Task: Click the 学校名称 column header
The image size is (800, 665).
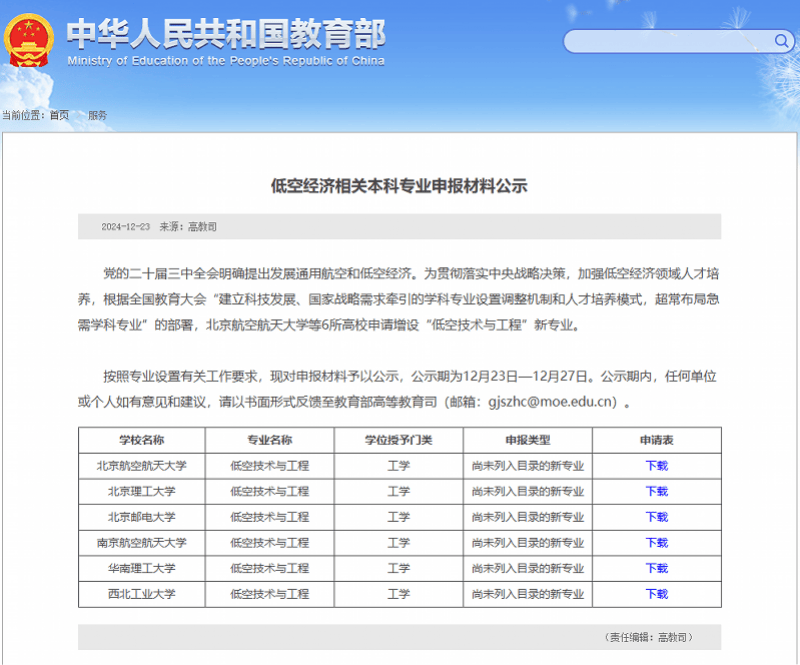Action: point(141,440)
